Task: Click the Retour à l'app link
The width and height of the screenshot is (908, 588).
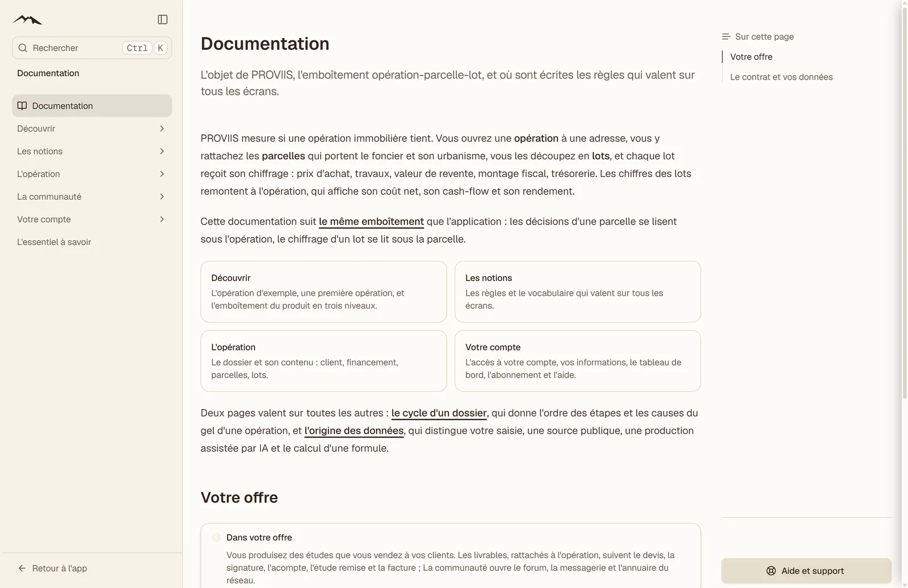Action: click(52, 568)
